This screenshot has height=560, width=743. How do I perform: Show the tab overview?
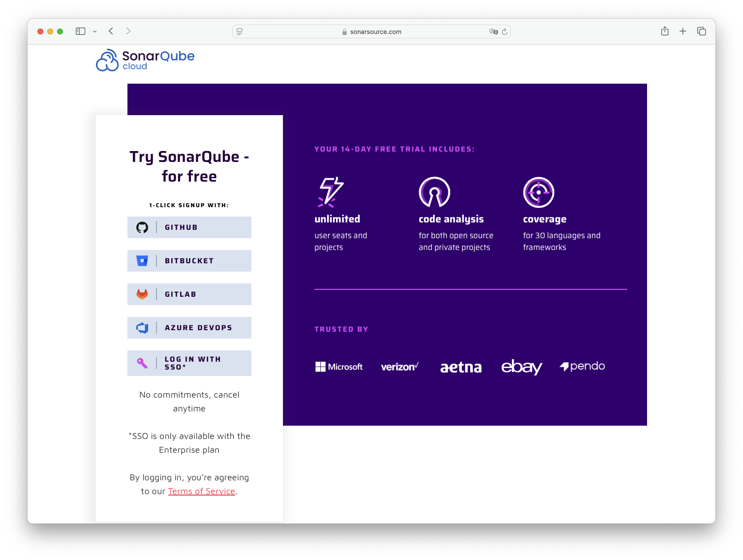tap(702, 31)
